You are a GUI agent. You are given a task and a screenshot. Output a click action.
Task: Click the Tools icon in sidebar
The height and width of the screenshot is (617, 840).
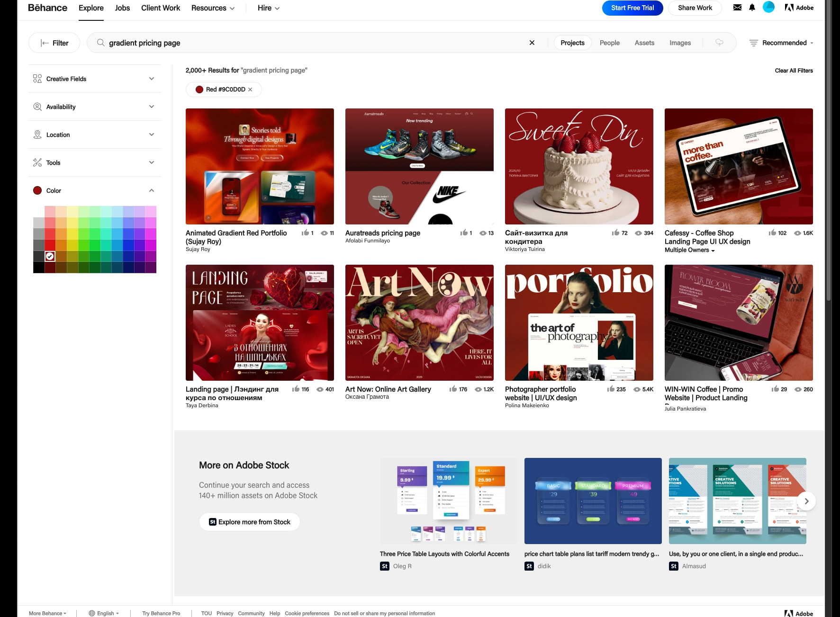(37, 162)
